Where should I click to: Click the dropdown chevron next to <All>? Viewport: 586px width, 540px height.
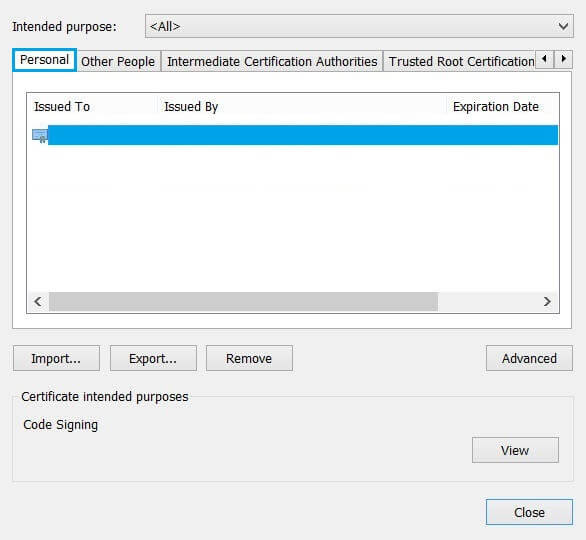(x=563, y=26)
